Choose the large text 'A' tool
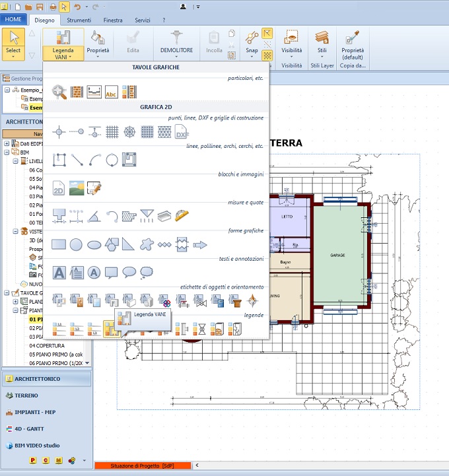Image resolution: width=449 pixels, height=476 pixels. [59, 272]
